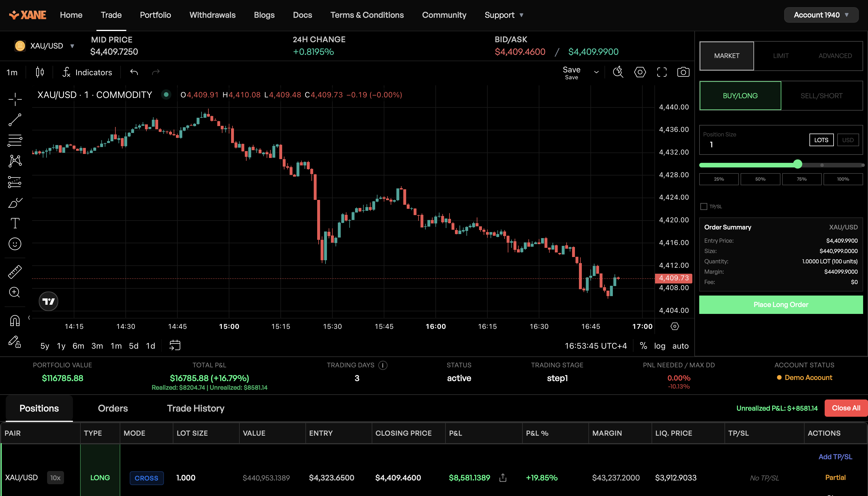Toggle log scale on the price axis
Viewport: 868px width, 496px height.
660,346
